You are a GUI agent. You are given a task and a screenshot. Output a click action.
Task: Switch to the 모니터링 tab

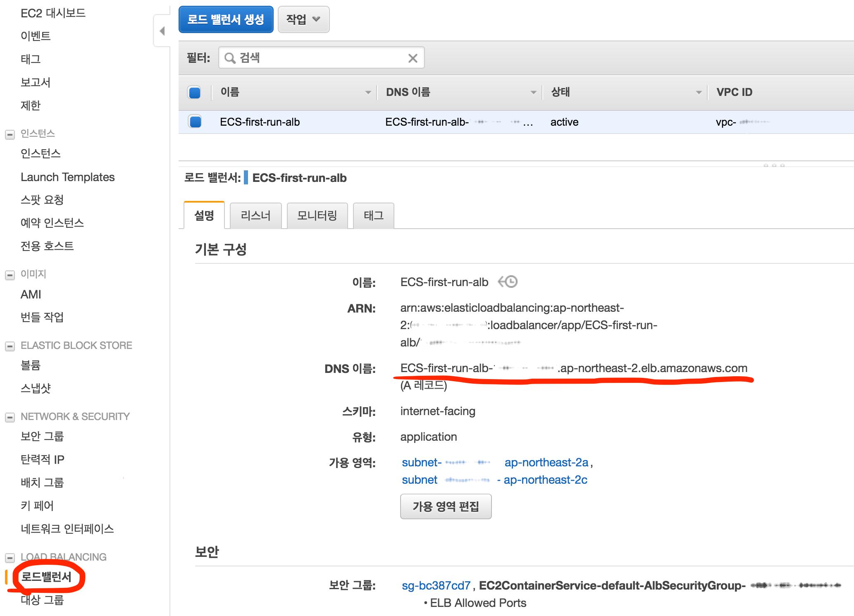click(317, 215)
